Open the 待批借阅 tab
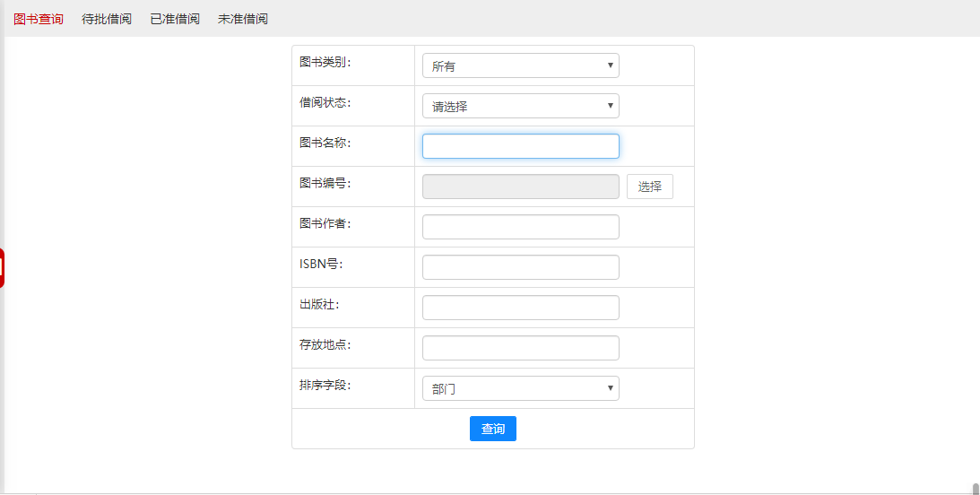The width and height of the screenshot is (980, 495). [107, 19]
